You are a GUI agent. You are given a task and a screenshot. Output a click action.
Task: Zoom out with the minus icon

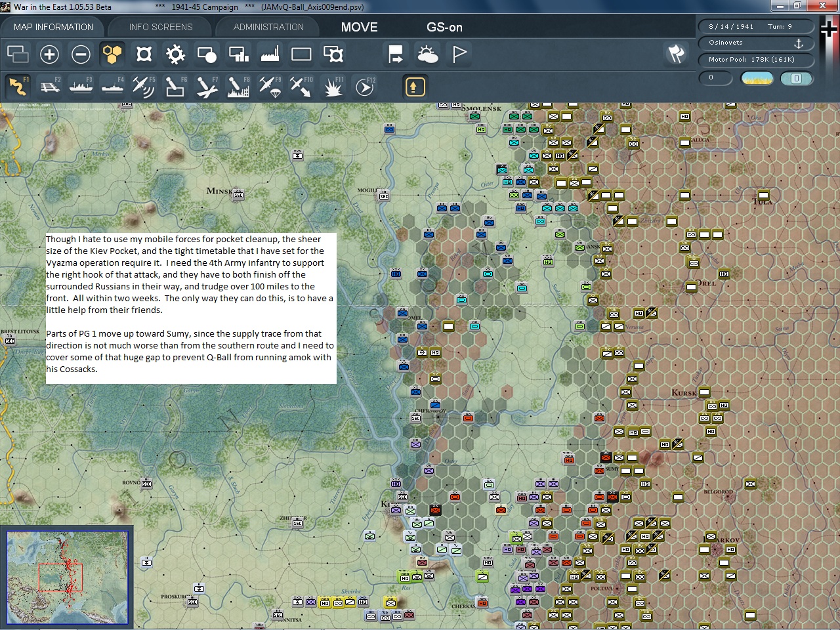tap(81, 54)
